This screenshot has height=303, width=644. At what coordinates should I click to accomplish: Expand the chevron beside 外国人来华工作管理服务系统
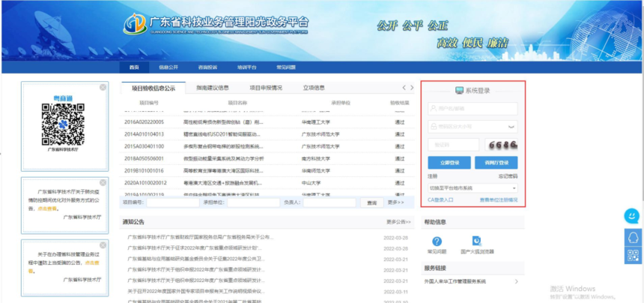pos(516,281)
